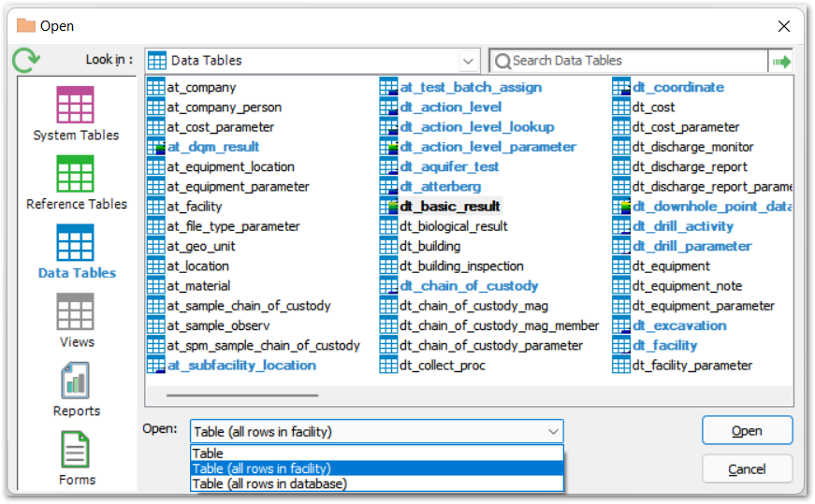This screenshot has width=815, height=504.
Task: Select the at_equipment_location table name
Action: [x=231, y=166]
